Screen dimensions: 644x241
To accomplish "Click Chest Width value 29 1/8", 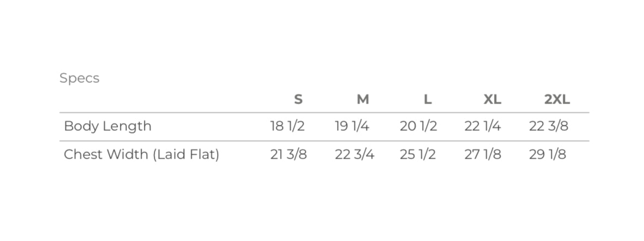I will click(547, 154).
